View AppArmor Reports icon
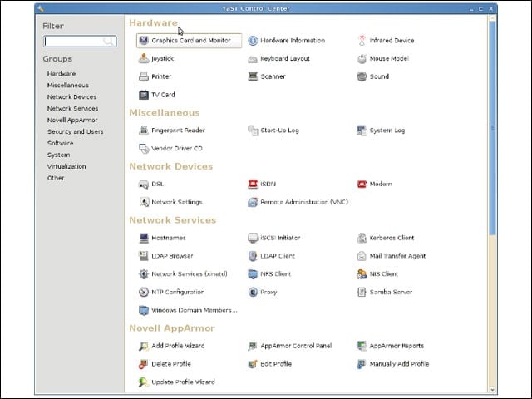Viewport: 532px width, 399px height. coord(362,346)
